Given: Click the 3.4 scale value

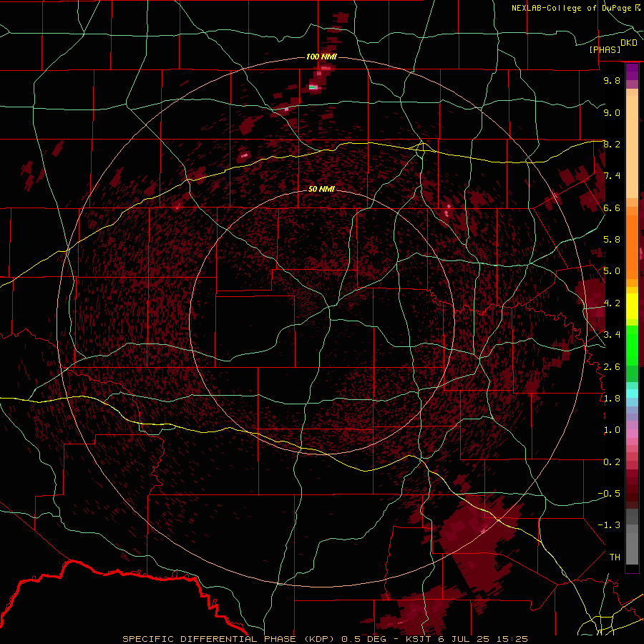Looking at the screenshot, I should point(612,335).
